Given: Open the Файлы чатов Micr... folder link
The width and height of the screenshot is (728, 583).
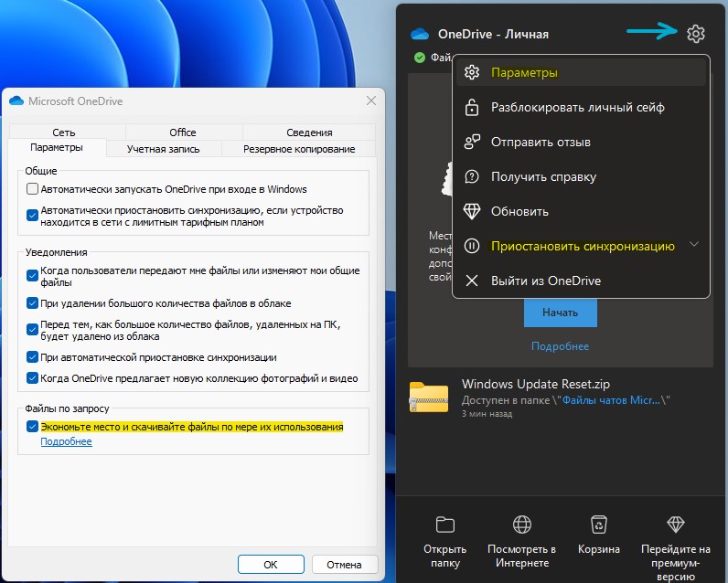Looking at the screenshot, I should pyautogui.click(x=611, y=400).
